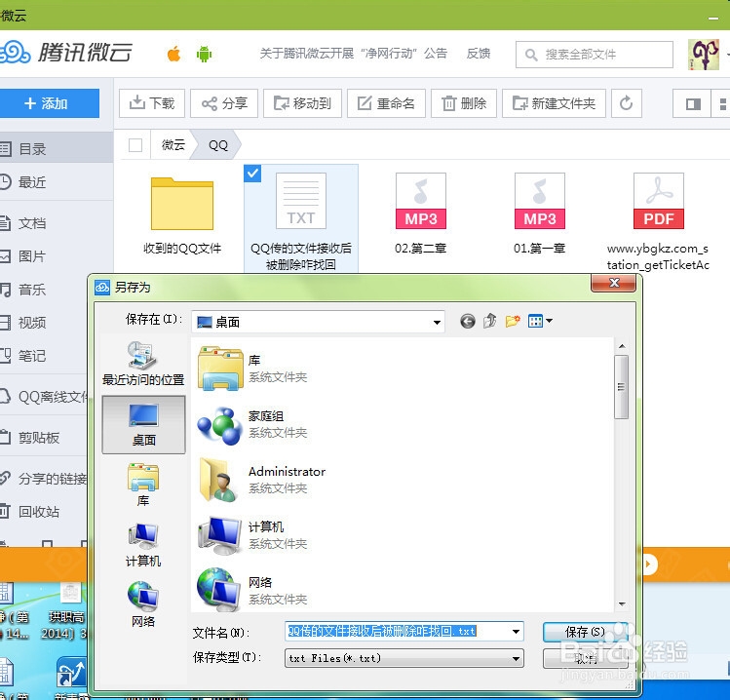The width and height of the screenshot is (730, 700).
Task: Open the 计算机 item in the file list
Action: (251, 534)
